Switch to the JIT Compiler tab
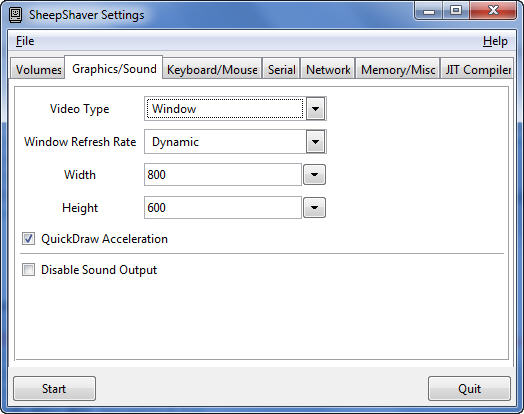 478,70
